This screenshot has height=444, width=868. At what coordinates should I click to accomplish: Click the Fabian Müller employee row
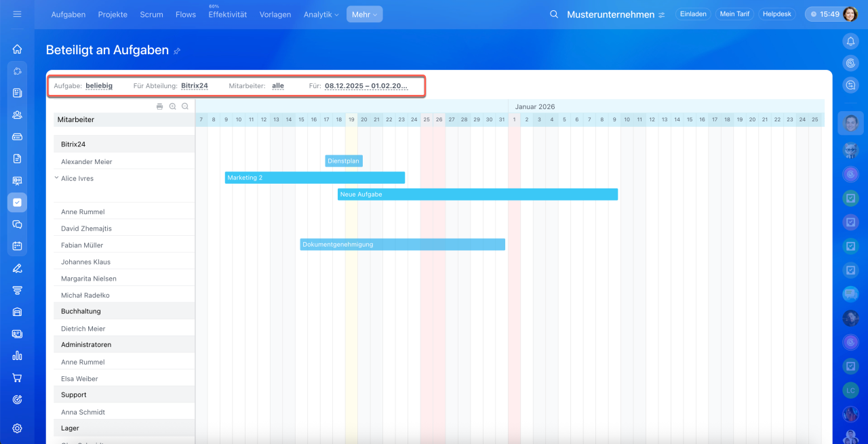click(124, 245)
